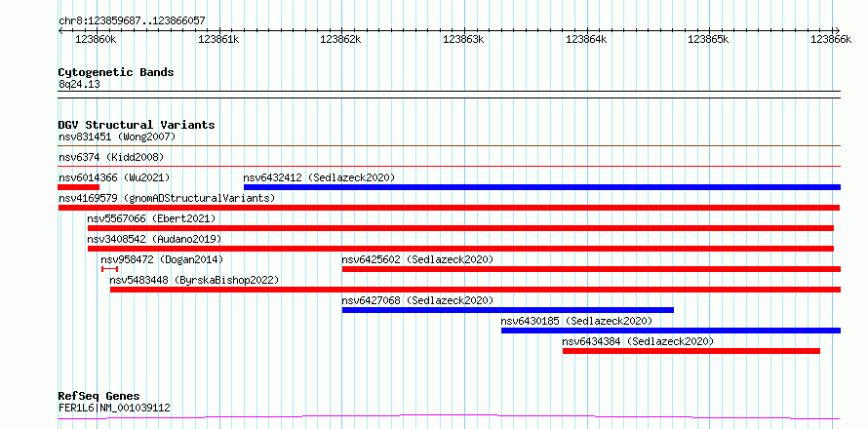Click the FER1L6|NM_001039112 gene label

click(x=114, y=408)
